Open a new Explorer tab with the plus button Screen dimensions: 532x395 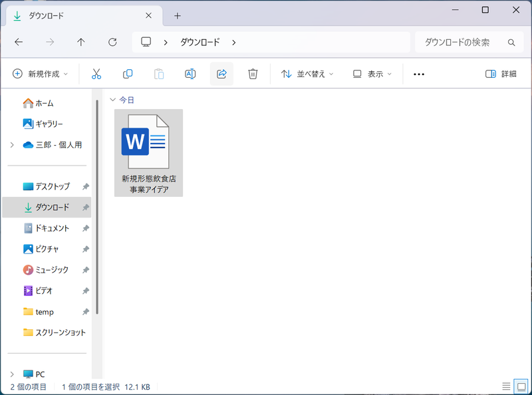click(x=177, y=15)
